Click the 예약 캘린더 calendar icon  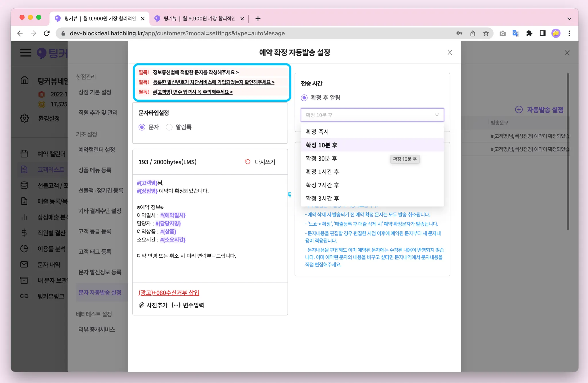[24, 154]
